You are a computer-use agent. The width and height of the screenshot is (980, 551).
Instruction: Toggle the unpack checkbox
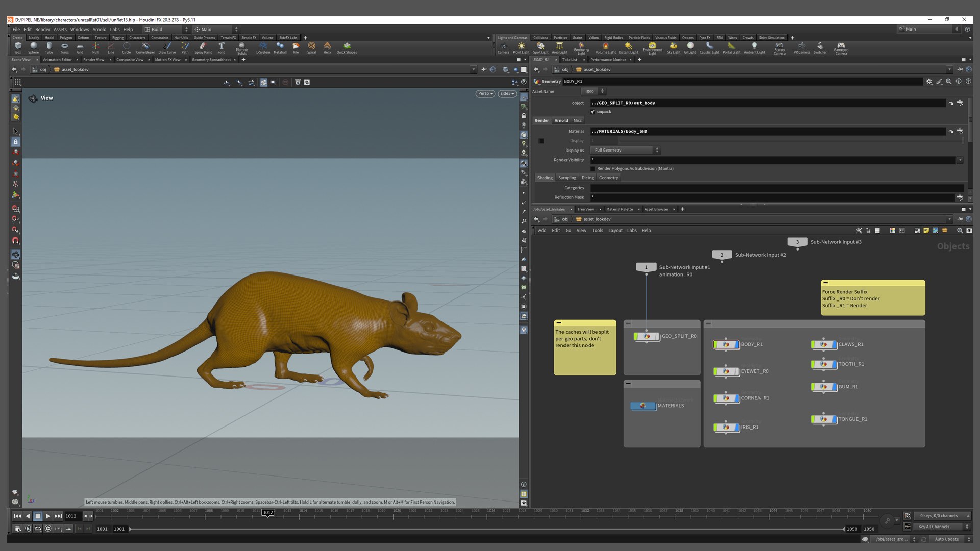coord(593,112)
